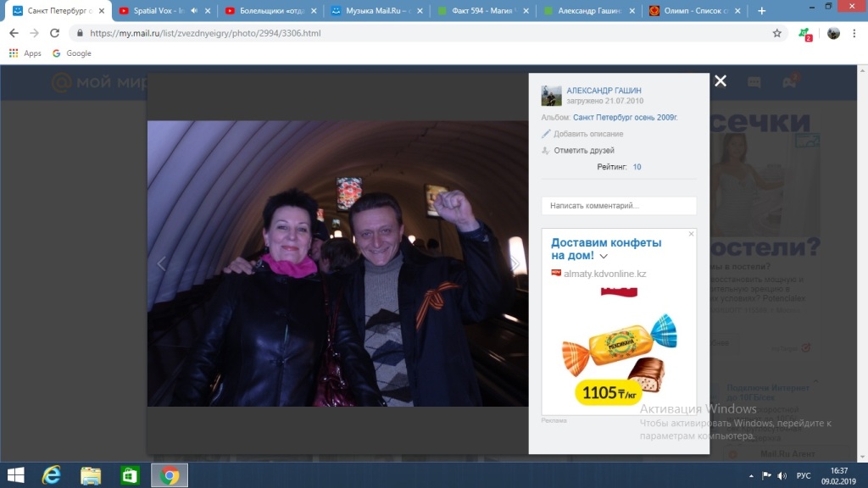The width and height of the screenshot is (868, 488).
Task: Click the rating value 10
Action: click(x=637, y=167)
